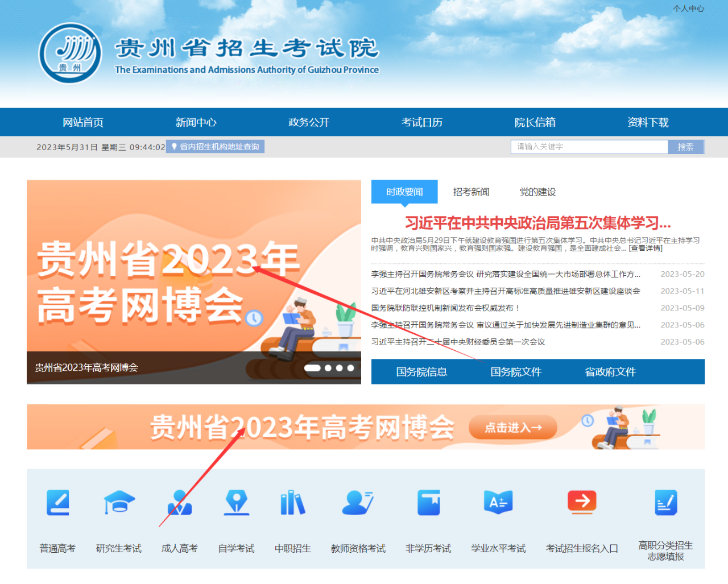Image resolution: width=728 pixels, height=584 pixels.
Task: Click the 中职招生 books icon
Action: pos(293,503)
